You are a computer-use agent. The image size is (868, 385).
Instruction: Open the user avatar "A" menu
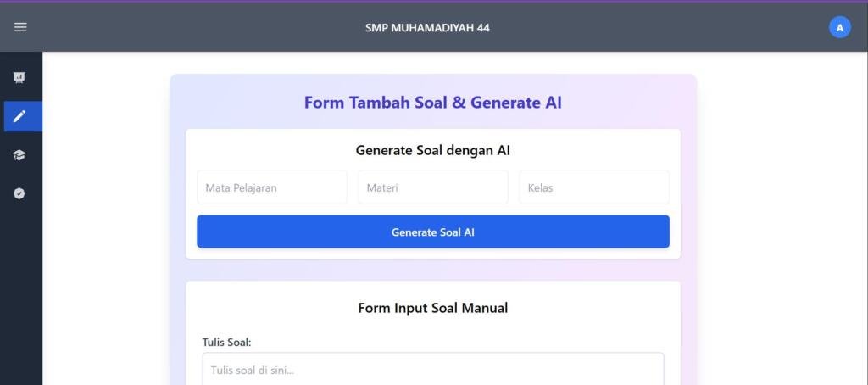click(x=839, y=27)
